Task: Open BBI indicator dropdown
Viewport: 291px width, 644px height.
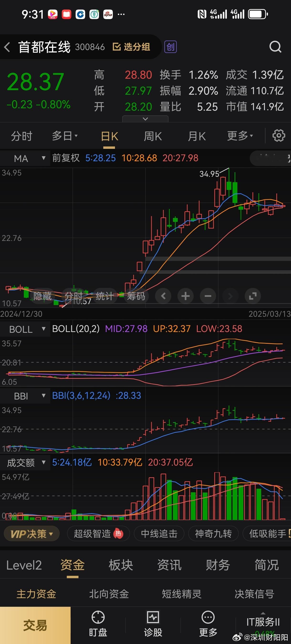Action: [25, 396]
